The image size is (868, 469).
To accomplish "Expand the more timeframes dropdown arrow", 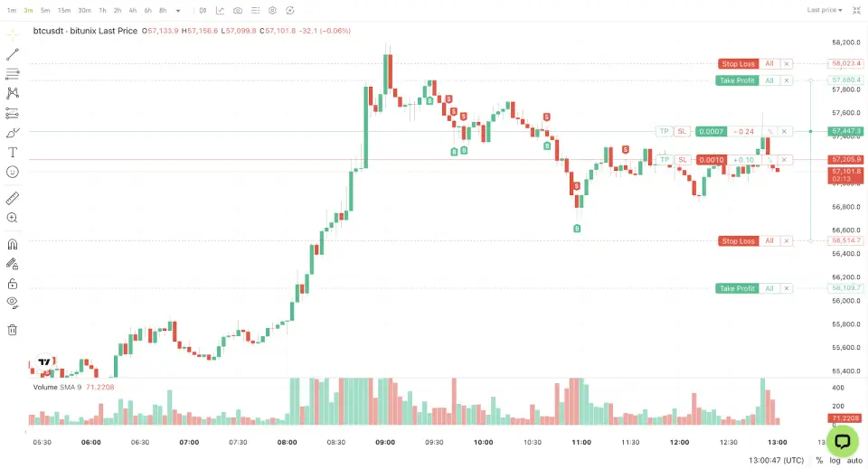I will [x=178, y=11].
